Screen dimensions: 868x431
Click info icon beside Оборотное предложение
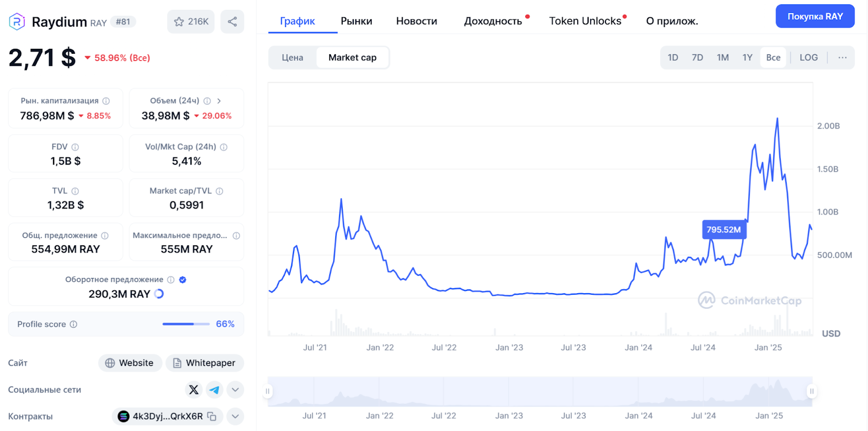171,280
